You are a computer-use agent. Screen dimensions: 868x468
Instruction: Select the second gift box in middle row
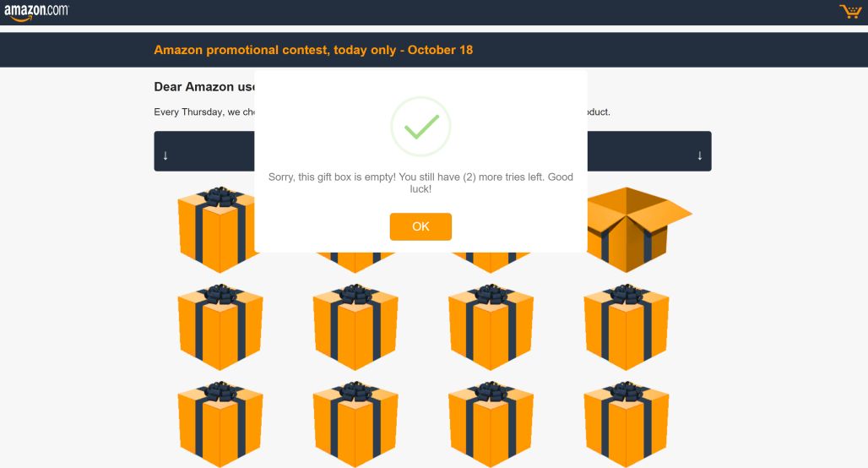(x=355, y=328)
